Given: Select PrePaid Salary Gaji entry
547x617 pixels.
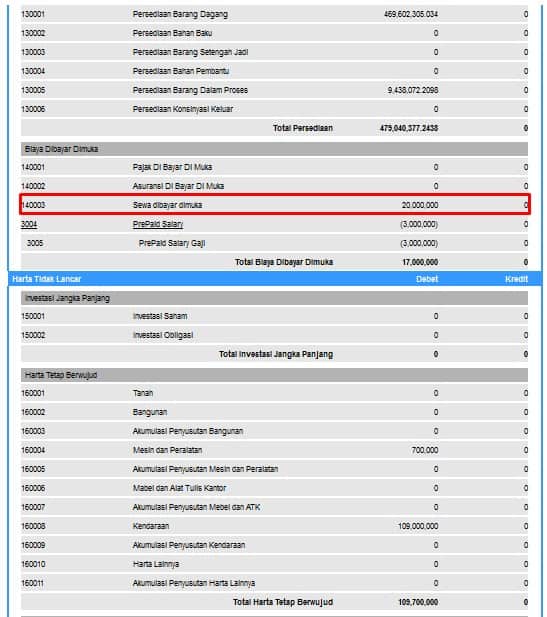Looking at the screenshot, I should pos(172,243).
